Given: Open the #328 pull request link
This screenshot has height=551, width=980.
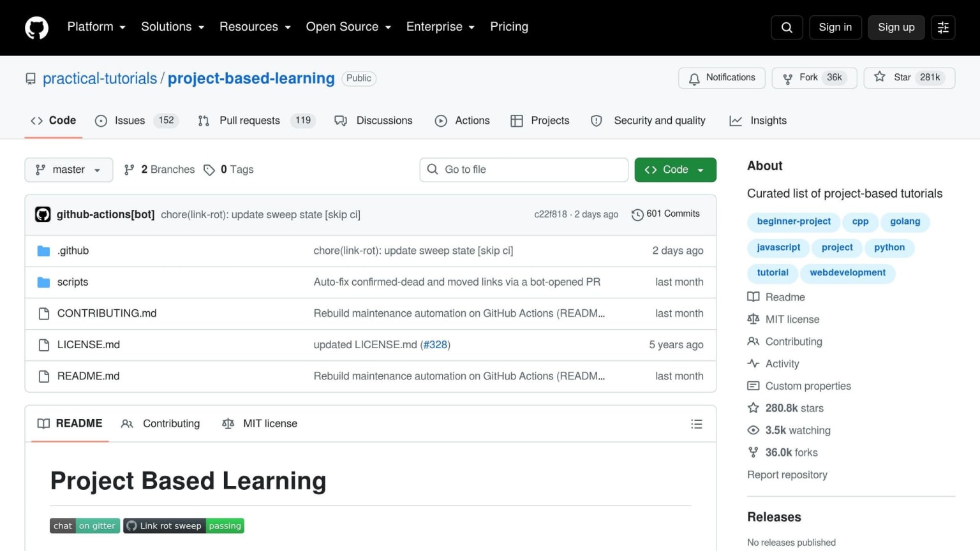Looking at the screenshot, I should pyautogui.click(x=436, y=345).
